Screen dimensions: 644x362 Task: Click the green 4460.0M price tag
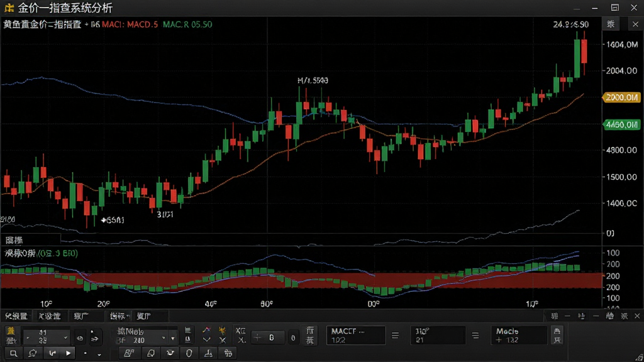point(621,124)
